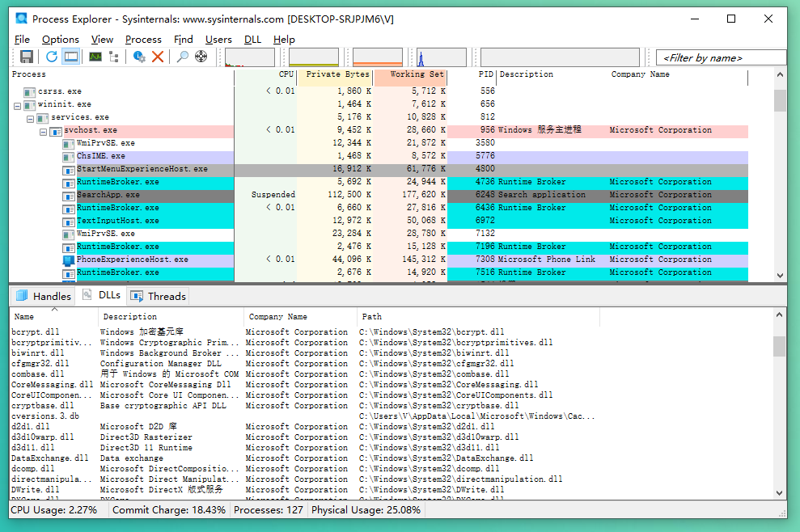Open the Help menu
Screen dimensions: 800x532
284,40
